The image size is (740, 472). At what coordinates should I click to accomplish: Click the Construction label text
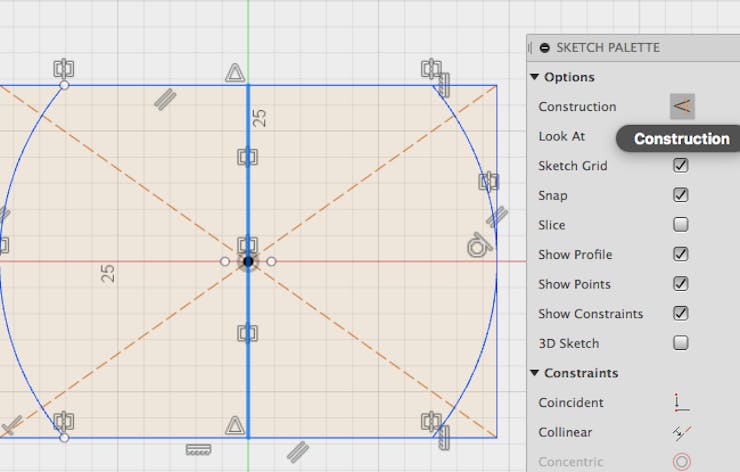(577, 107)
